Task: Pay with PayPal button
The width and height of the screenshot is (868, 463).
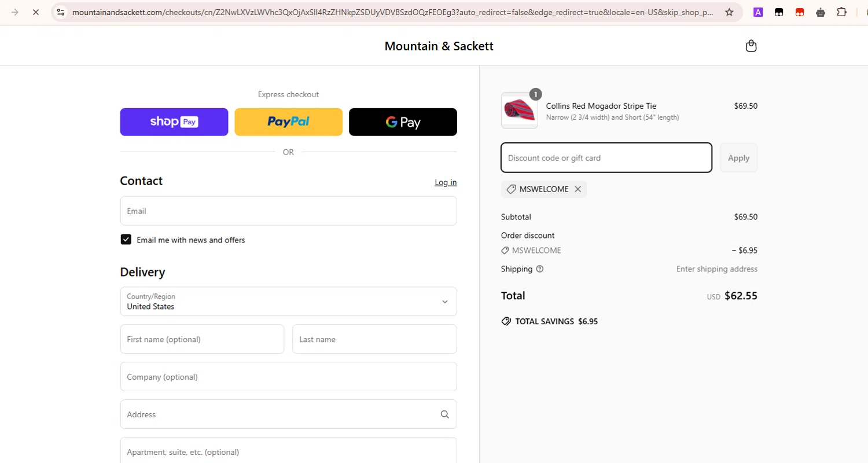Action: click(288, 122)
